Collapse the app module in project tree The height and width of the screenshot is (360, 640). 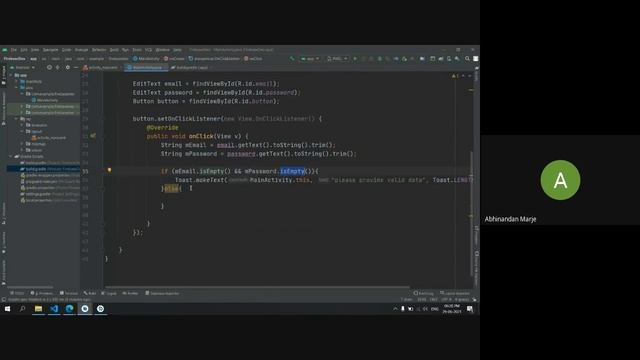tap(11, 75)
